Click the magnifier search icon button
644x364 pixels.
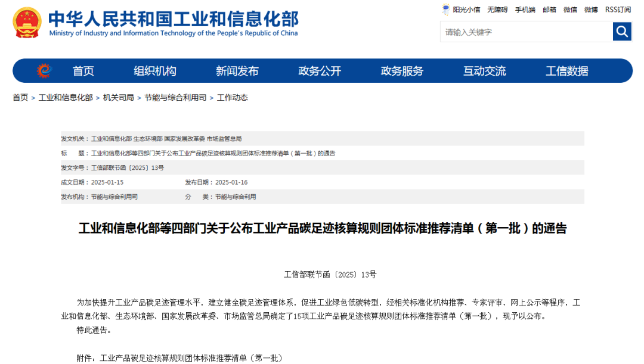tap(622, 32)
